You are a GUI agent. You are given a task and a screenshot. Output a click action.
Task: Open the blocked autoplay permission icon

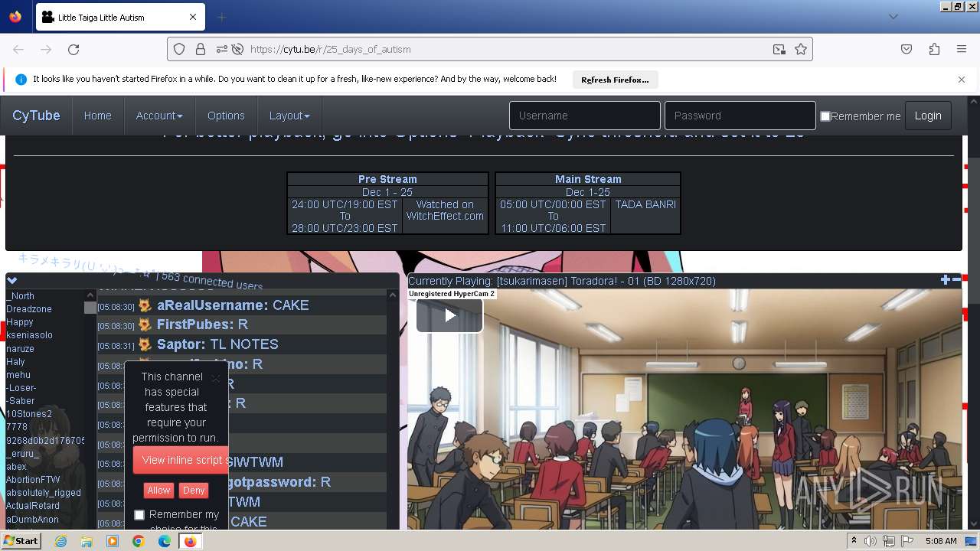coord(237,49)
